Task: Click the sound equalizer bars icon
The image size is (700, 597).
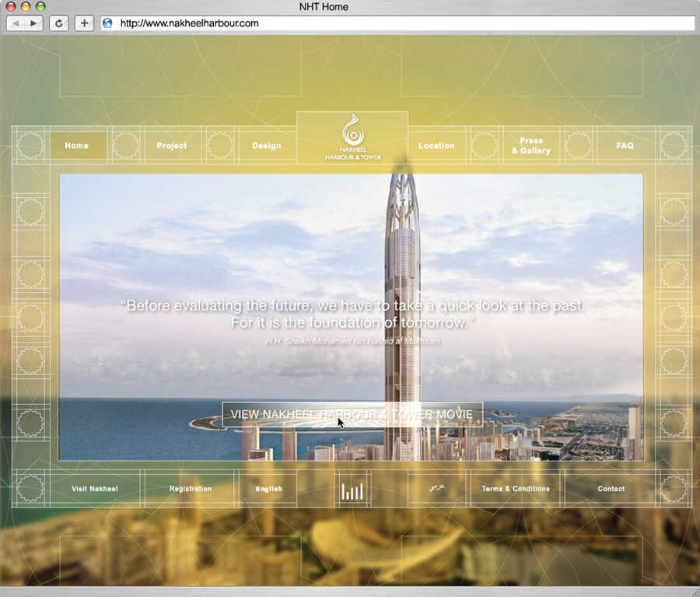Action: tap(352, 490)
